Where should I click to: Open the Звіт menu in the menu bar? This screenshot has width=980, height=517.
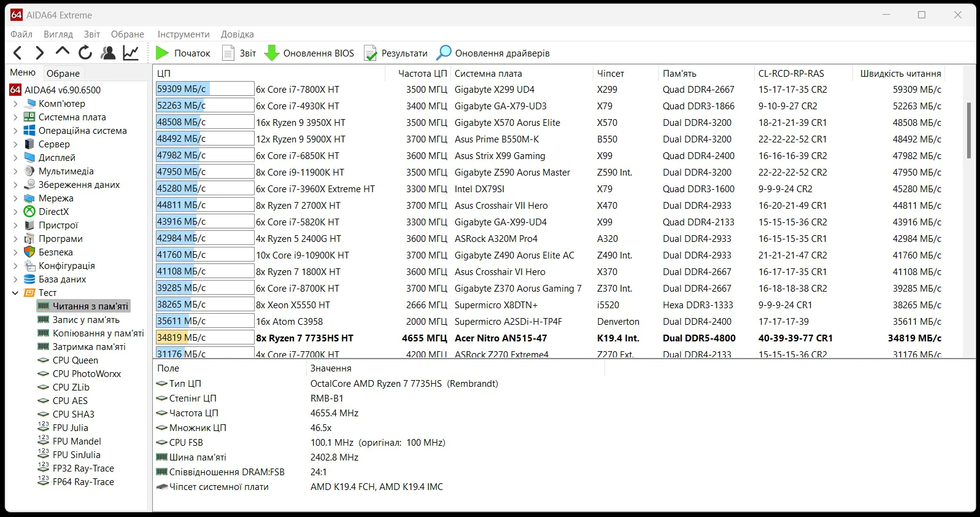[92, 34]
